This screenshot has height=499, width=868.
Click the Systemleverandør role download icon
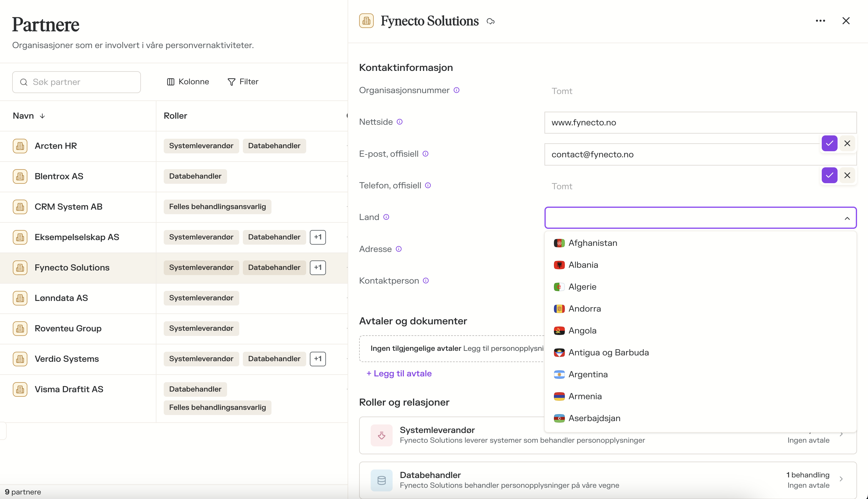click(381, 435)
